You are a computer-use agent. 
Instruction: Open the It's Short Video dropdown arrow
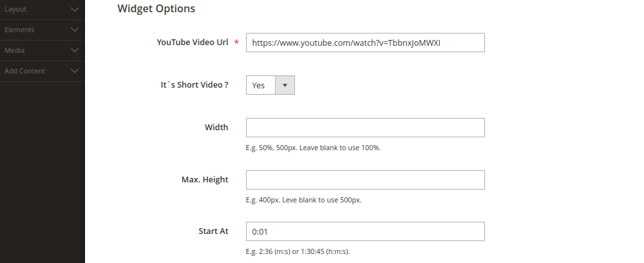[285, 85]
